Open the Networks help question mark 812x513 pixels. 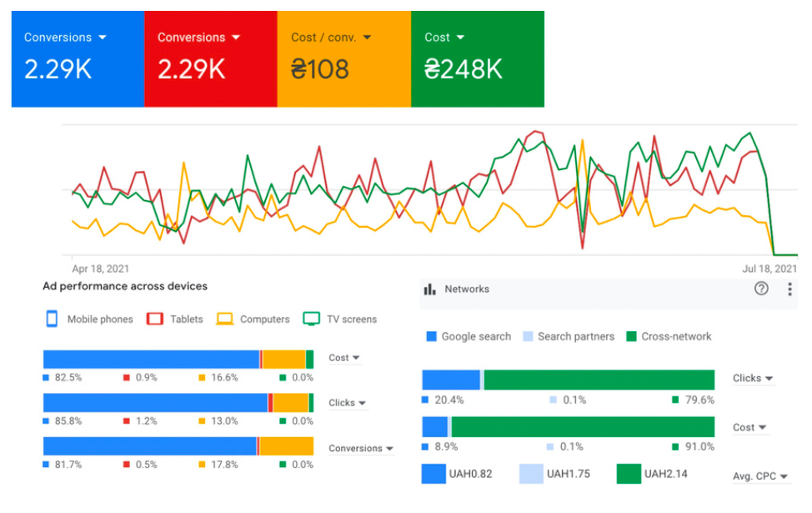(760, 289)
